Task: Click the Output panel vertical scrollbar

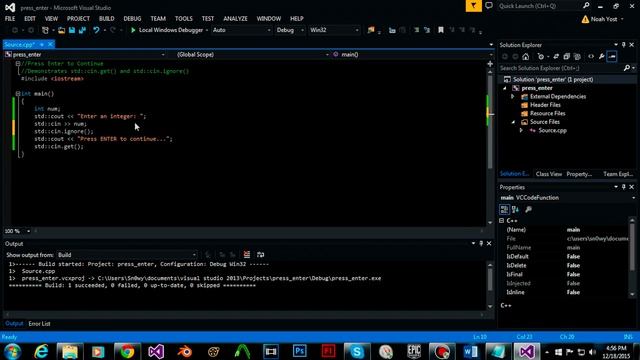Action: tap(490, 279)
